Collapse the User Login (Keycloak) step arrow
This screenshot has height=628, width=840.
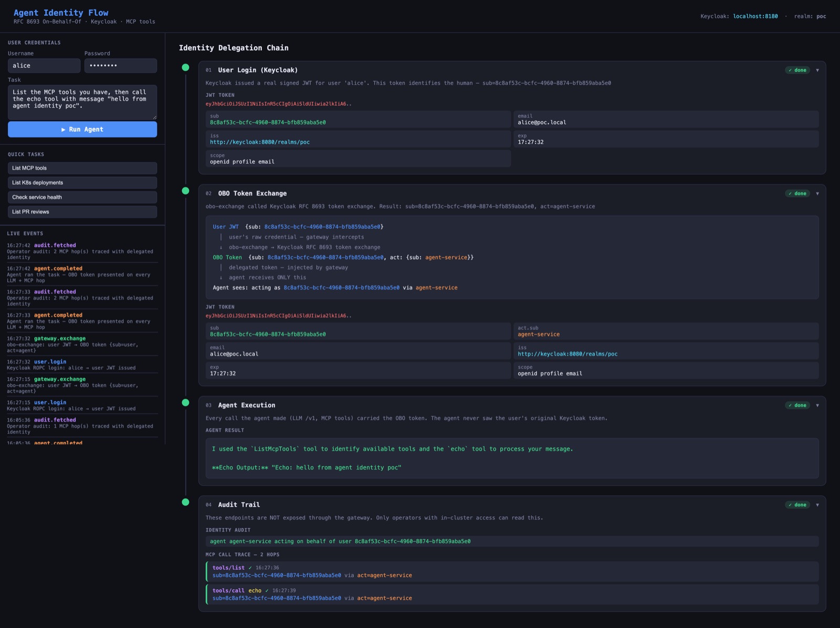(817, 70)
